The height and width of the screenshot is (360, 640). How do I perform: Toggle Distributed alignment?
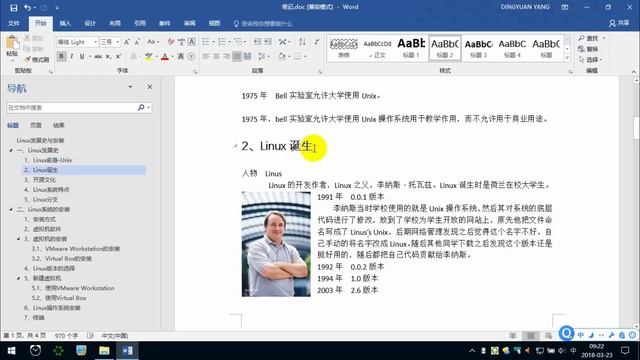click(x=247, y=56)
